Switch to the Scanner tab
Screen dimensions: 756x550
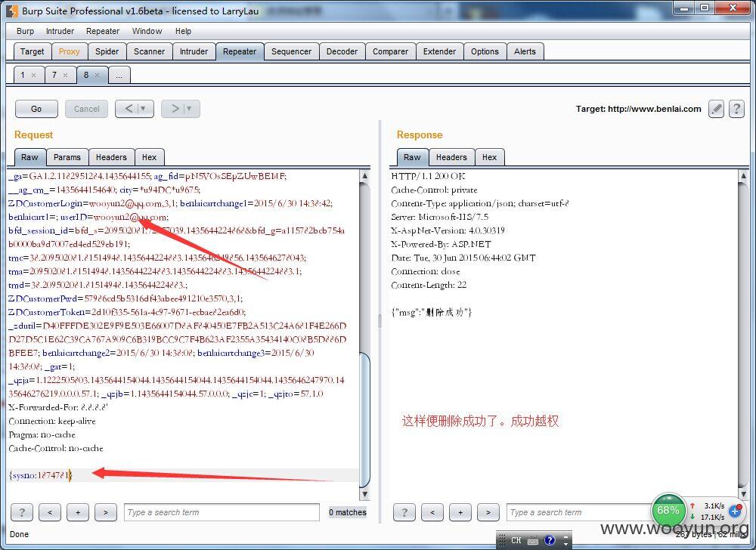pyautogui.click(x=150, y=51)
